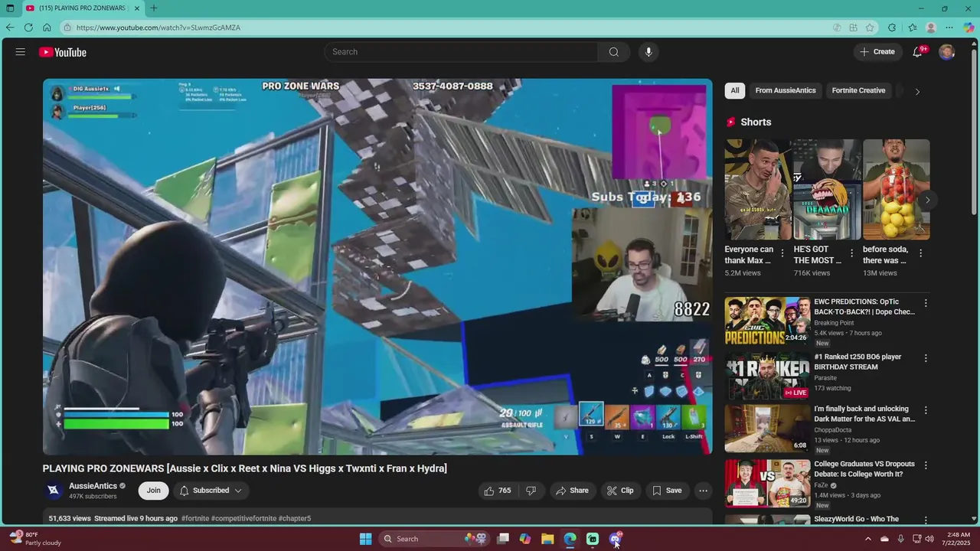Open the Everyone can thank Max short
This screenshot has width=980, height=551.
click(758, 189)
